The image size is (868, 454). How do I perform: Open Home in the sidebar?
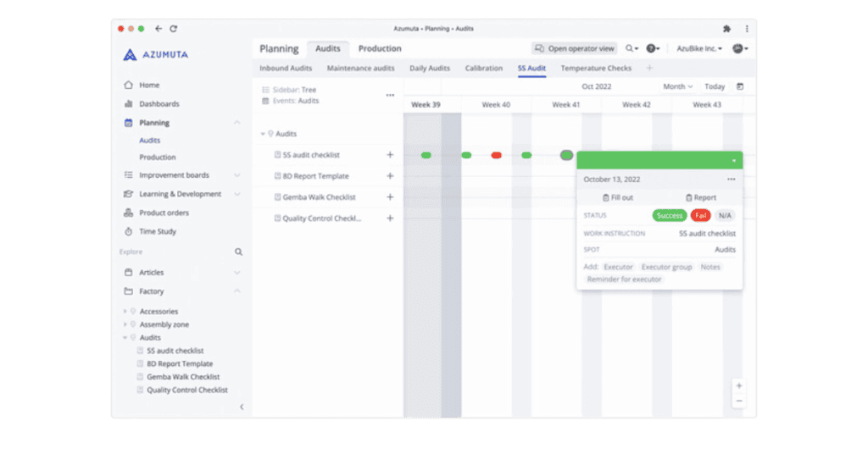pyautogui.click(x=149, y=86)
